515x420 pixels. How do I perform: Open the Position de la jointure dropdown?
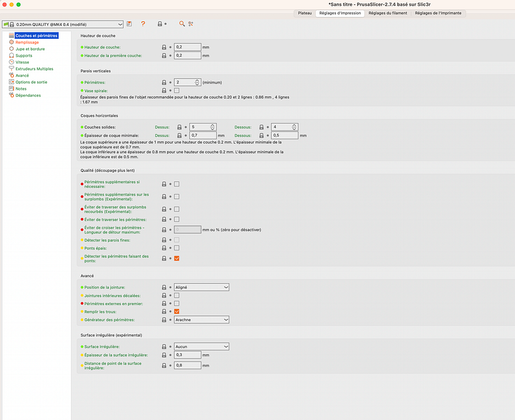(202, 288)
